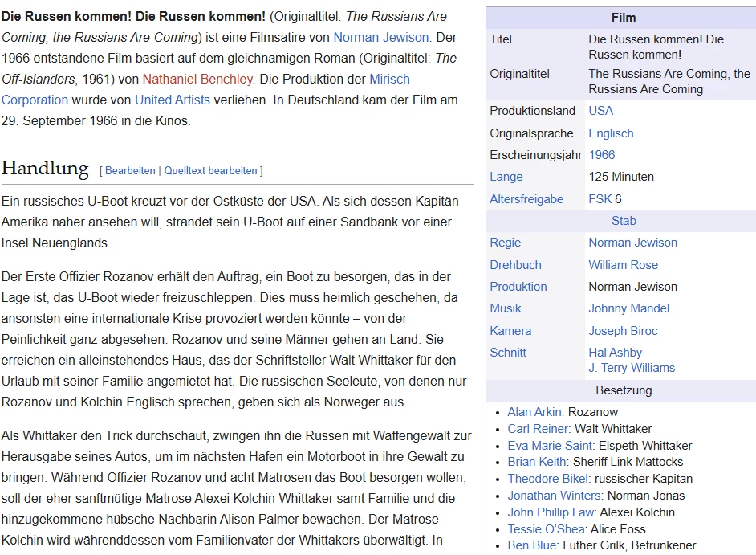Open Alan Arkin cast link

pos(534,412)
